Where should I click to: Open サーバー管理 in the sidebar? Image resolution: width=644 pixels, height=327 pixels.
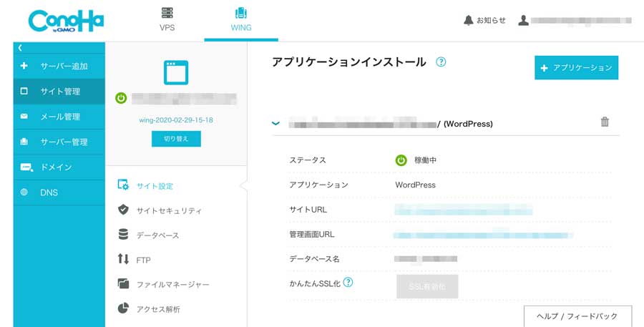[59, 142]
